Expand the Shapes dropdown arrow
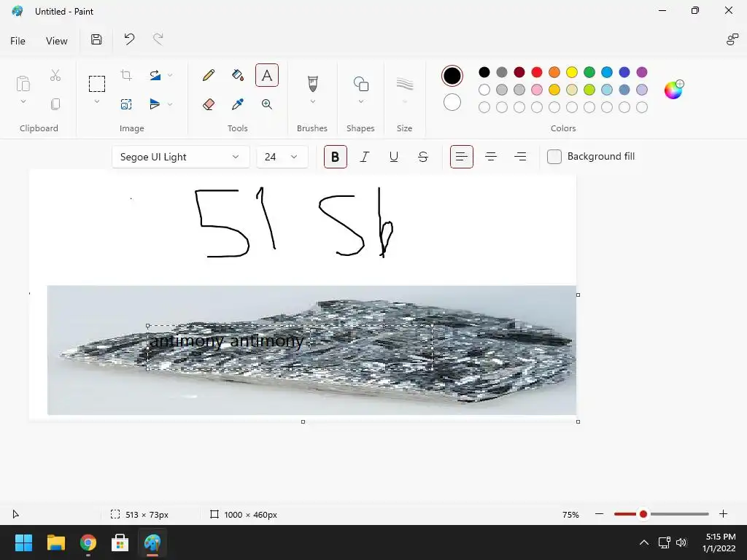Viewport: 747px width, 560px height. pos(361,101)
